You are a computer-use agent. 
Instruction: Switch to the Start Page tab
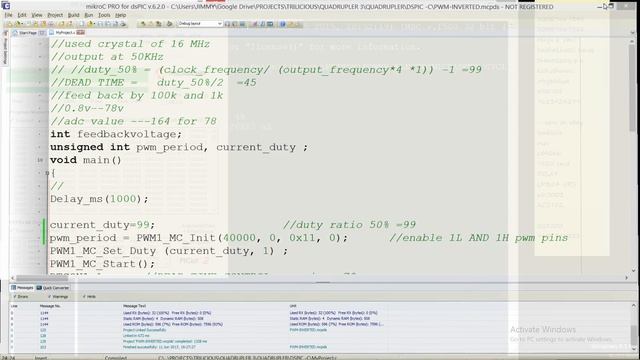click(x=29, y=33)
